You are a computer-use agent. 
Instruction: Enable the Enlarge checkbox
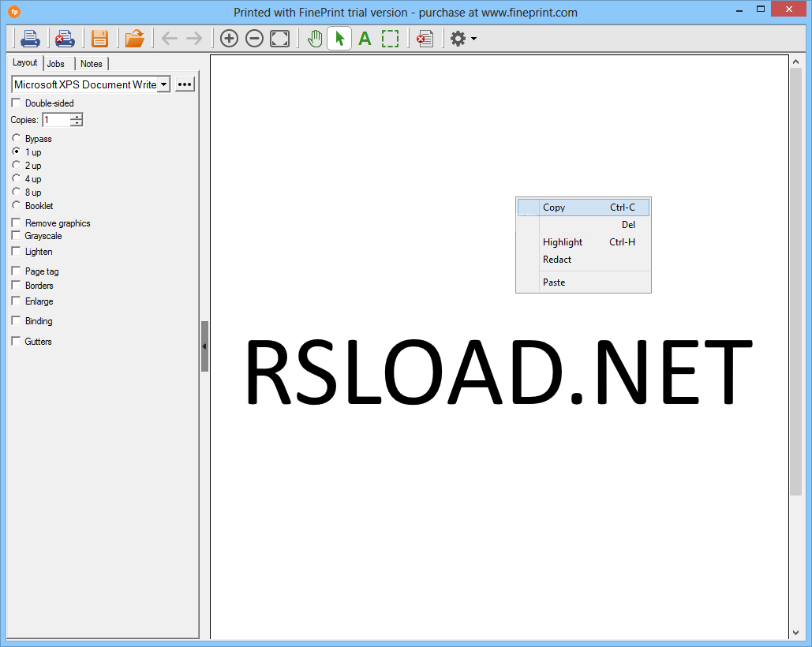click(x=16, y=301)
